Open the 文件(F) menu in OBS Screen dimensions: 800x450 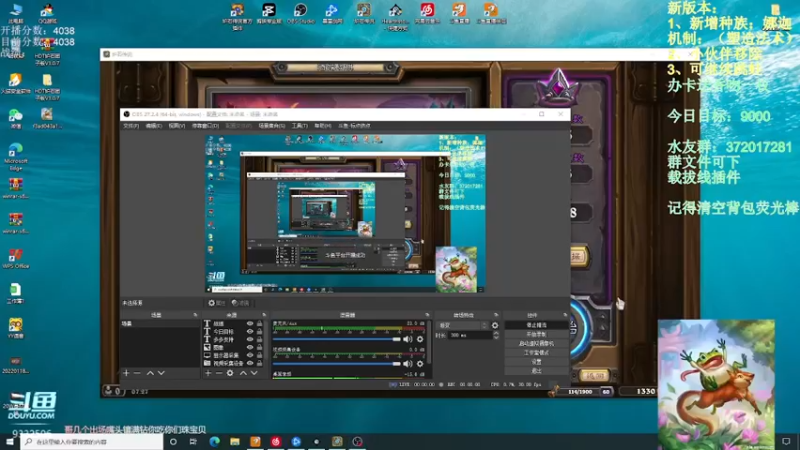pos(131,126)
